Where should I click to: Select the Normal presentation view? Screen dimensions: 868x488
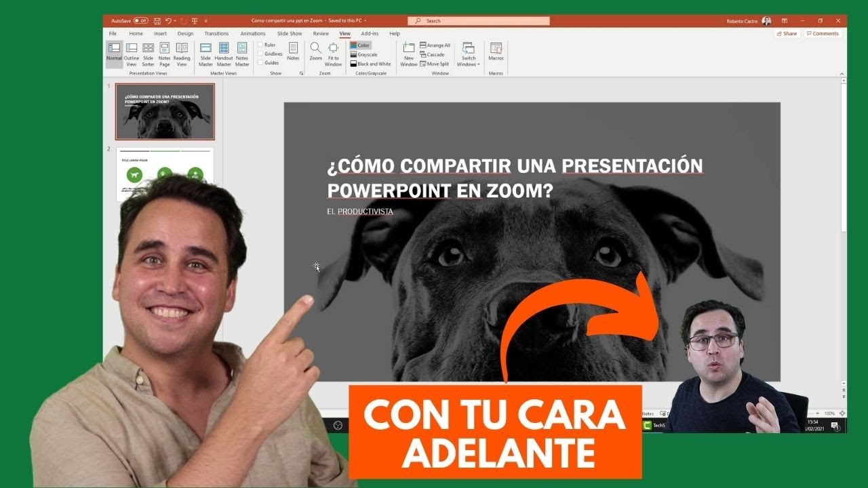pos(114,54)
